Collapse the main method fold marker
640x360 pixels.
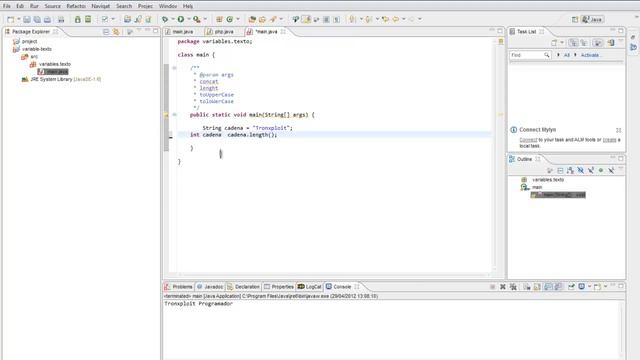[x=174, y=115]
